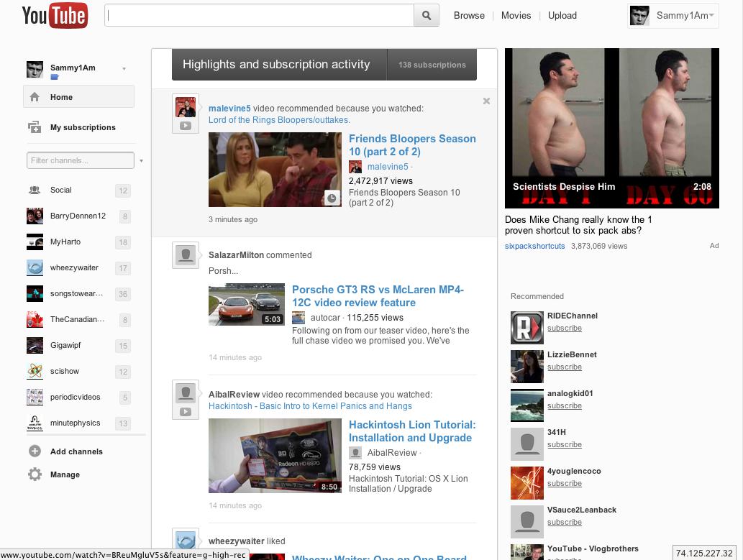Screen dimensions: 743x560
Task: Open songstowear channel avatar
Action: point(35,294)
